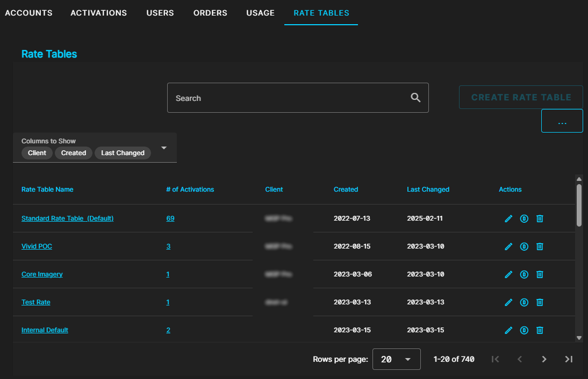Click the trash icon for Internal Default
The width and height of the screenshot is (588, 379).
tap(540, 330)
